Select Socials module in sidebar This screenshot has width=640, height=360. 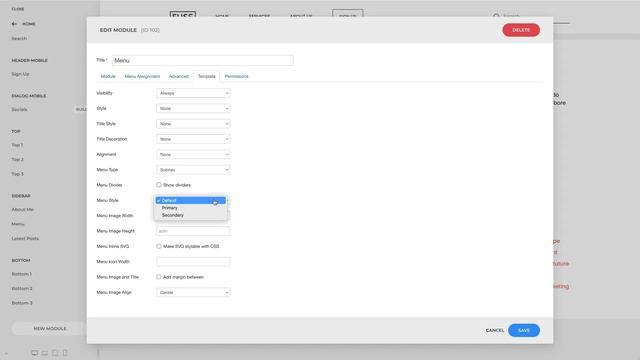19,109
